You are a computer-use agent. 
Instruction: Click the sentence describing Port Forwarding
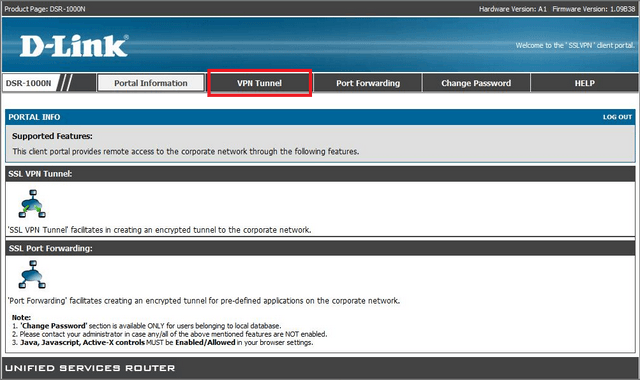pyautogui.click(x=204, y=301)
